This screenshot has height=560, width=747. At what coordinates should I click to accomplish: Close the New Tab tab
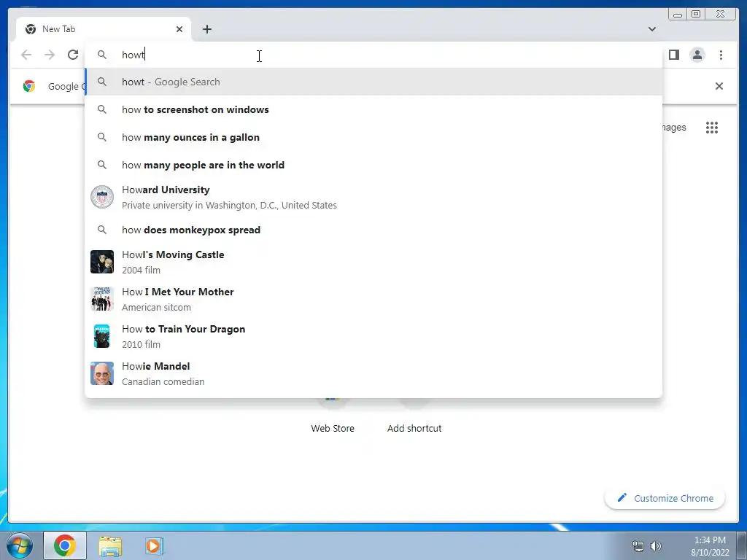[x=179, y=29]
